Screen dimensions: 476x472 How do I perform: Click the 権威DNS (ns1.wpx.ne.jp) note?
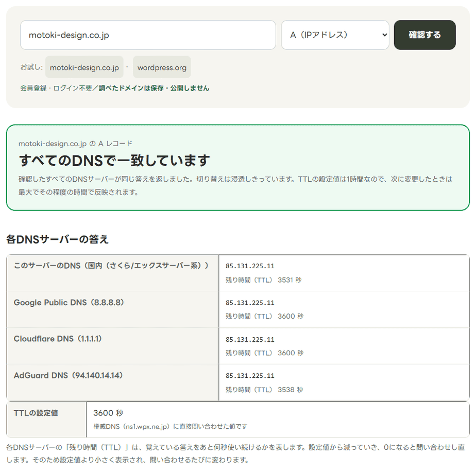(171, 427)
